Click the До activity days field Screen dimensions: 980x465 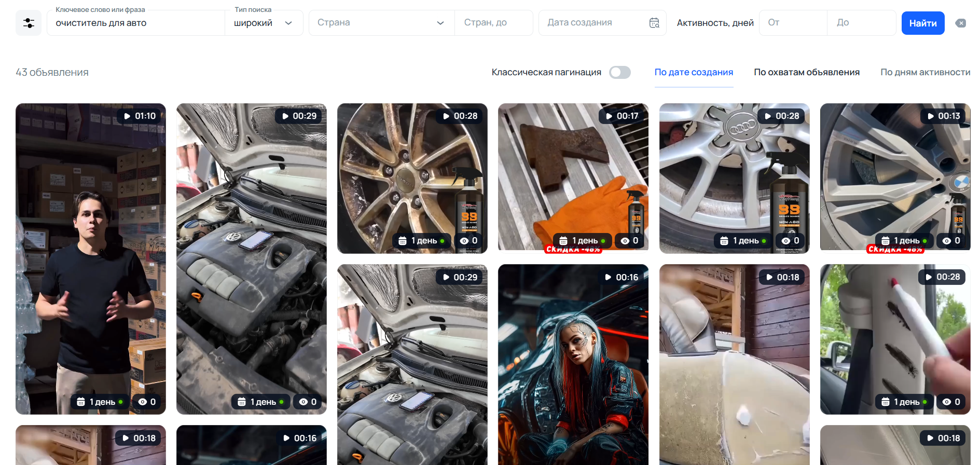point(862,23)
